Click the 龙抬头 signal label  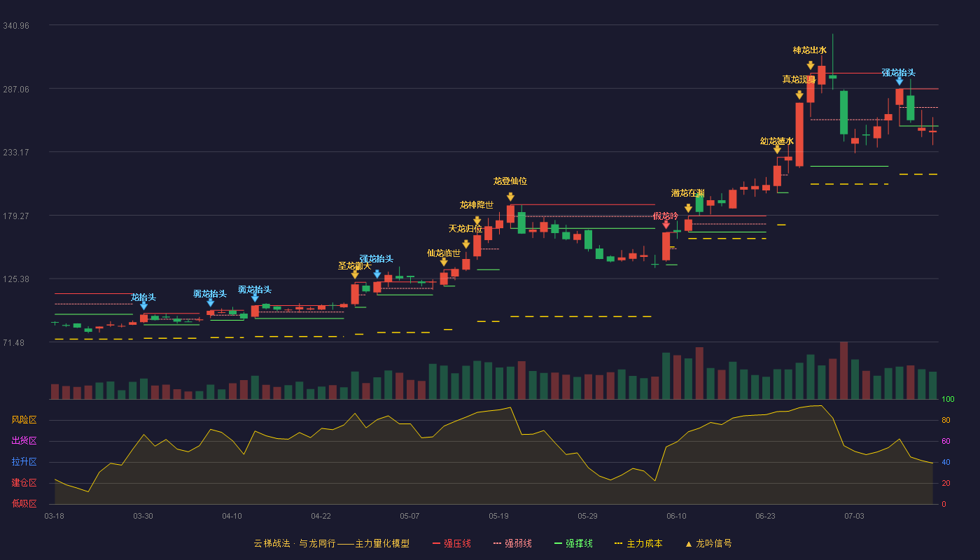click(143, 297)
